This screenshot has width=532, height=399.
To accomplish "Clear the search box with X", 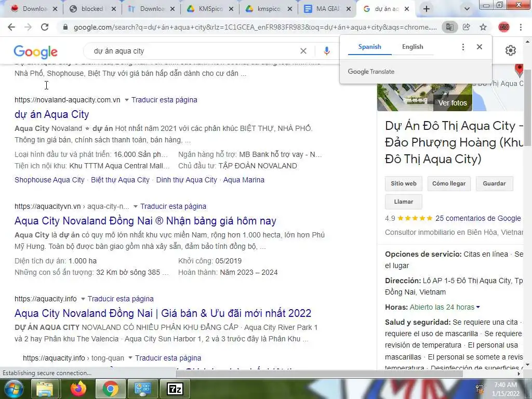I will (303, 51).
